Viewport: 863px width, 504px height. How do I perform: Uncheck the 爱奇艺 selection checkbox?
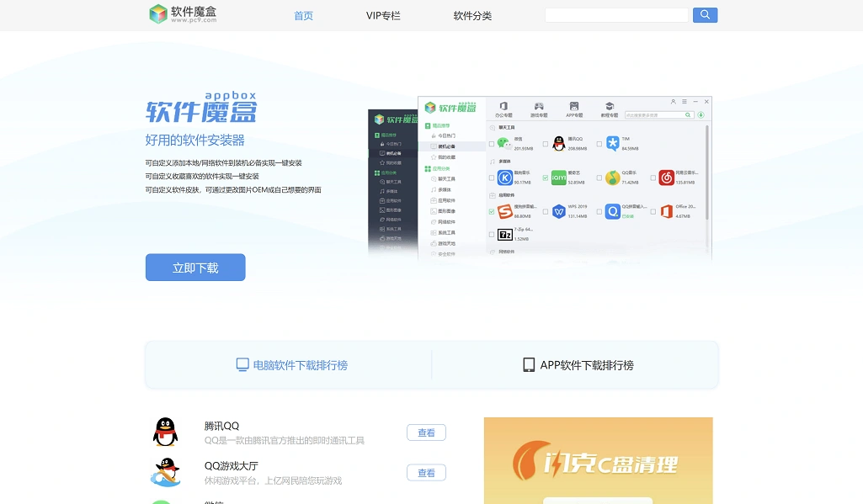click(546, 178)
